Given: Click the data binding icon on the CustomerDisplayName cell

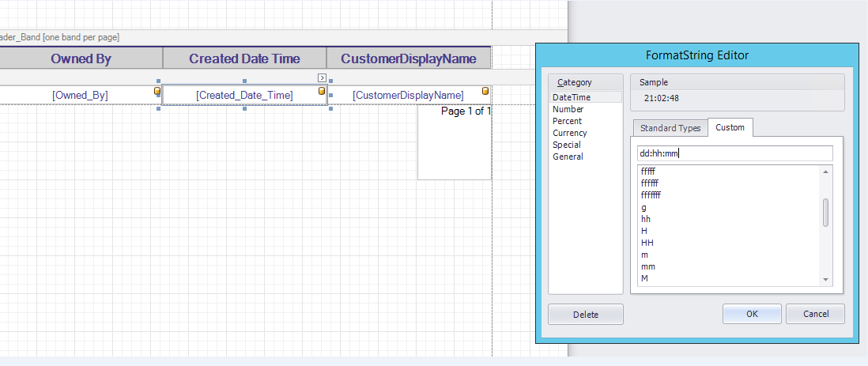Looking at the screenshot, I should click(485, 92).
